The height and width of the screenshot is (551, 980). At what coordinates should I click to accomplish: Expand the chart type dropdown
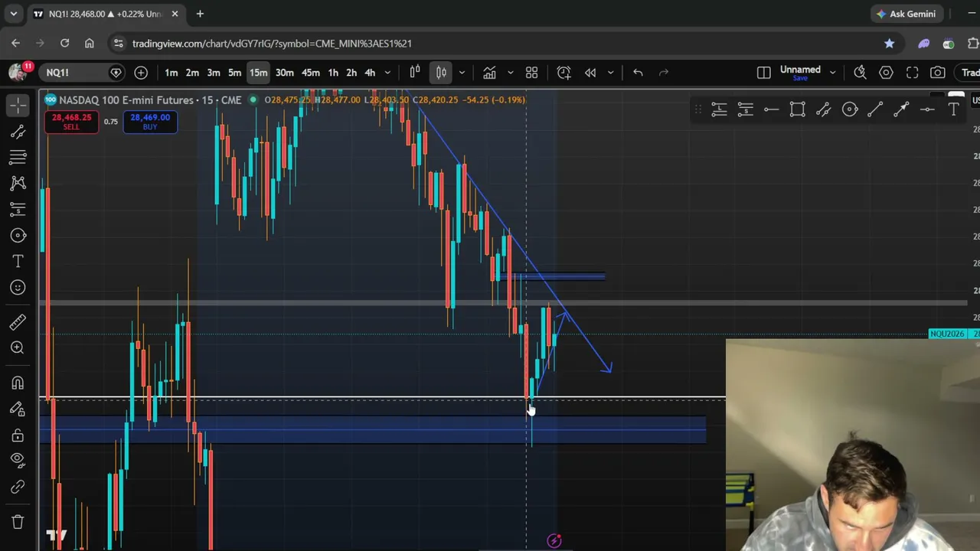coord(462,73)
